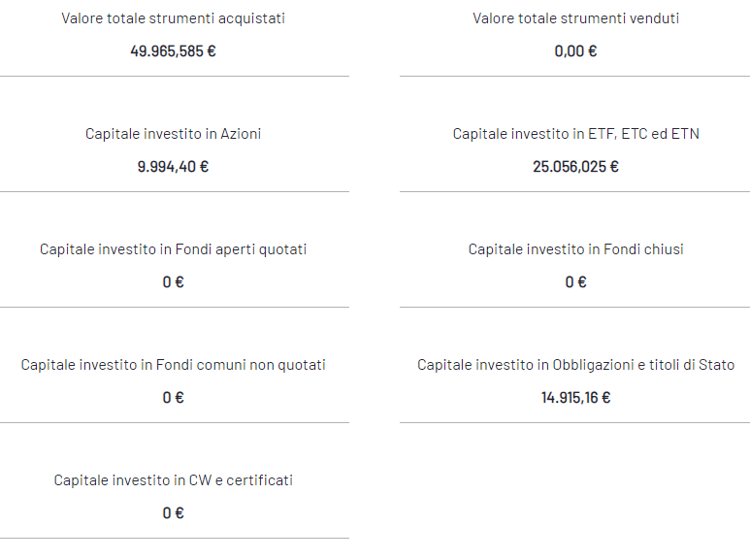Click the 'Capitale investito in Azioni' label

173,134
